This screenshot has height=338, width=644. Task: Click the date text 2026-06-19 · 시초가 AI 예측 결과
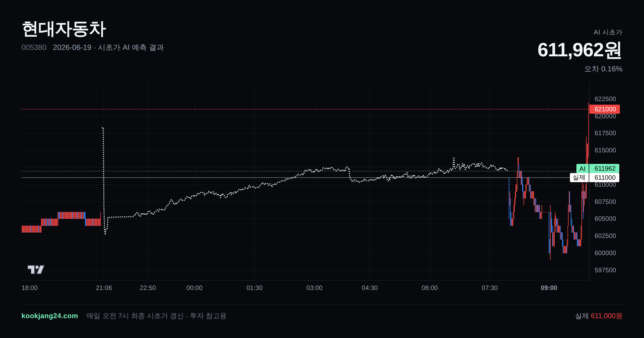click(x=108, y=47)
